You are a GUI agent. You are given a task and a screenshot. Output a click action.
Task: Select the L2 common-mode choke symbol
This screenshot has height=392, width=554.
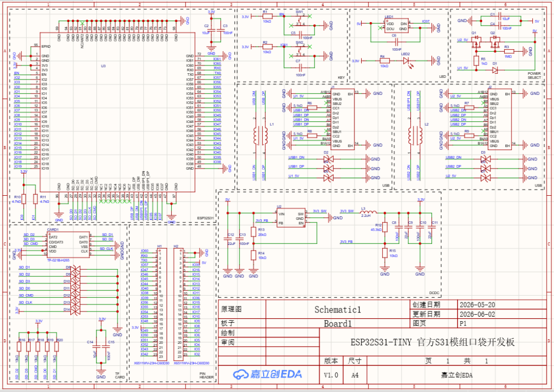click(415, 135)
